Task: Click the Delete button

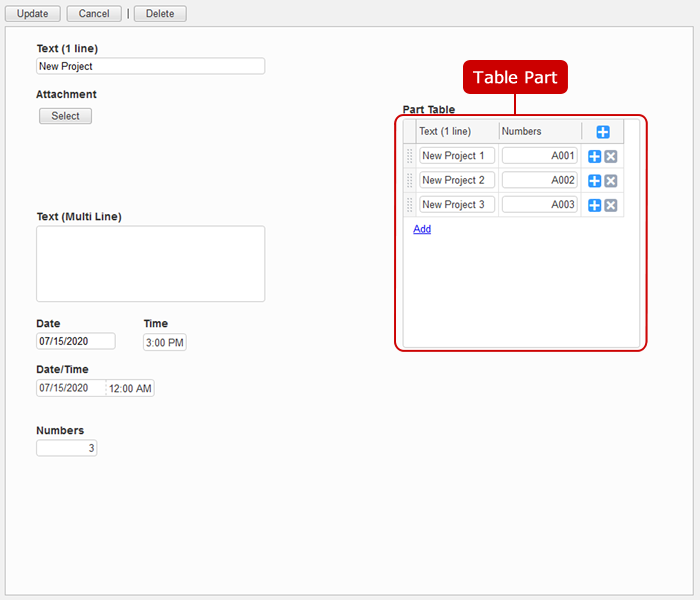Action: pos(160,13)
